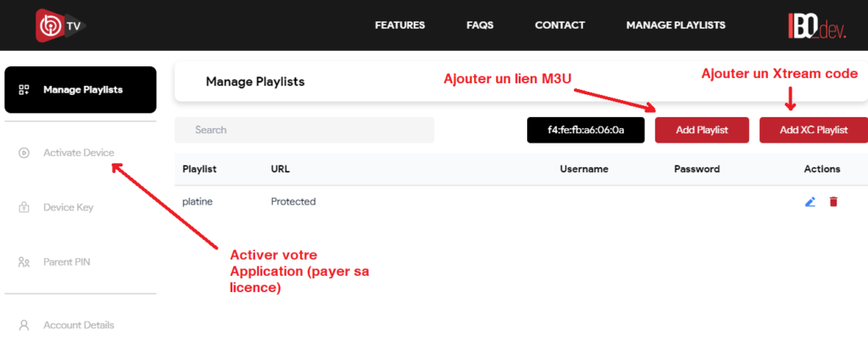Click the Device Key lock icon

click(x=24, y=207)
